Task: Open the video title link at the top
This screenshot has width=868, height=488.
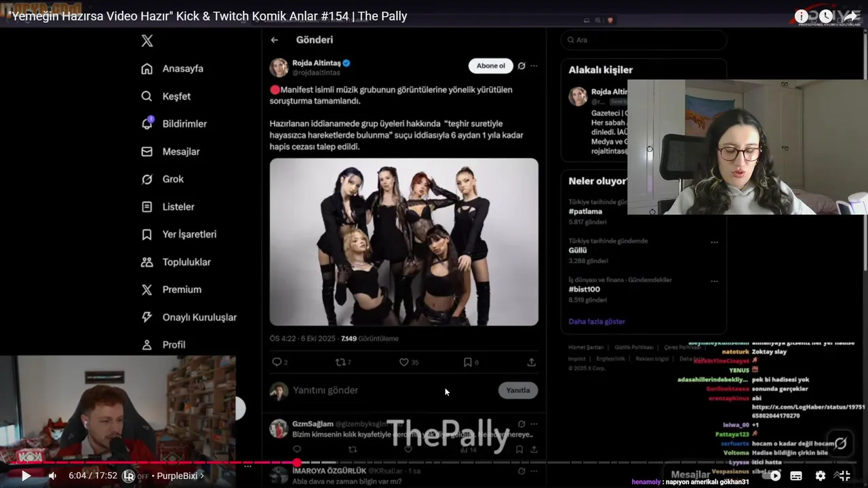Action: point(209,16)
